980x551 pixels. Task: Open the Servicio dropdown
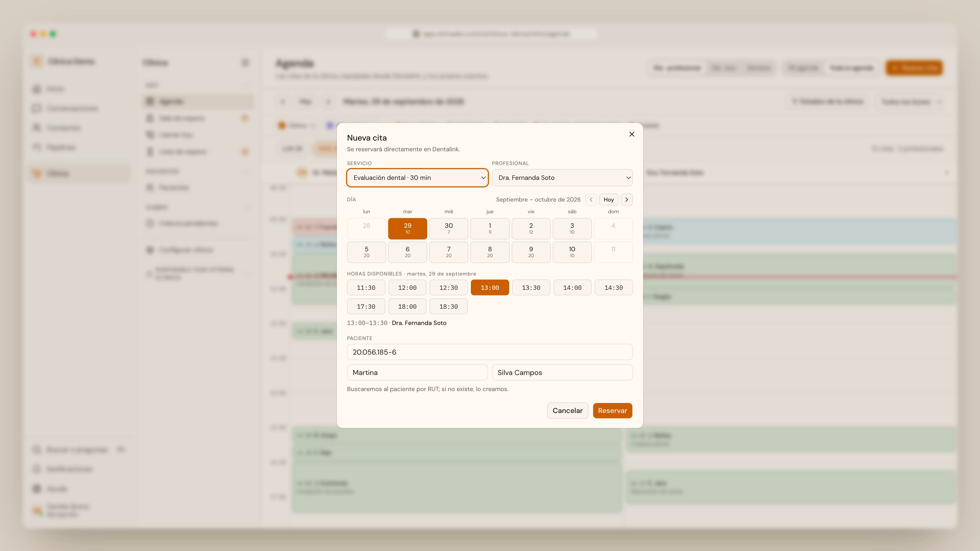tap(417, 178)
